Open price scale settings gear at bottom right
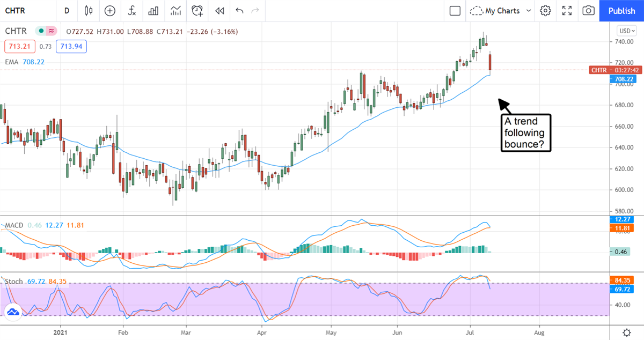 [626, 331]
